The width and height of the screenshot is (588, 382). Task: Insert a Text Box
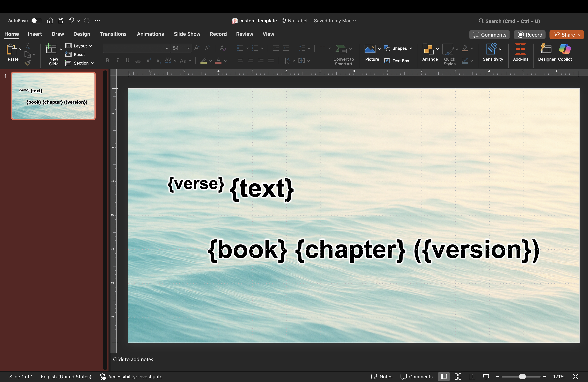tap(397, 60)
